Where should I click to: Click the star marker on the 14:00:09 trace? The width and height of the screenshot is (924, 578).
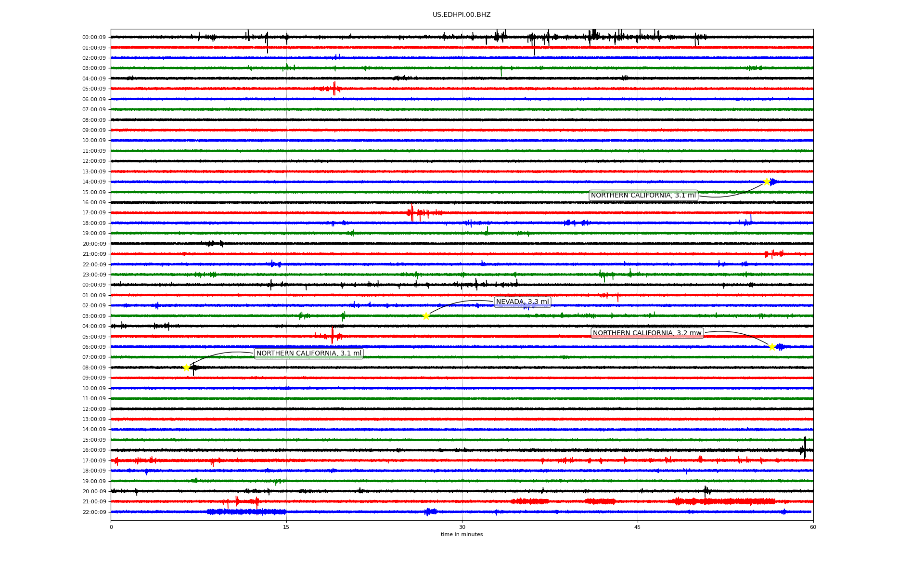click(x=767, y=182)
